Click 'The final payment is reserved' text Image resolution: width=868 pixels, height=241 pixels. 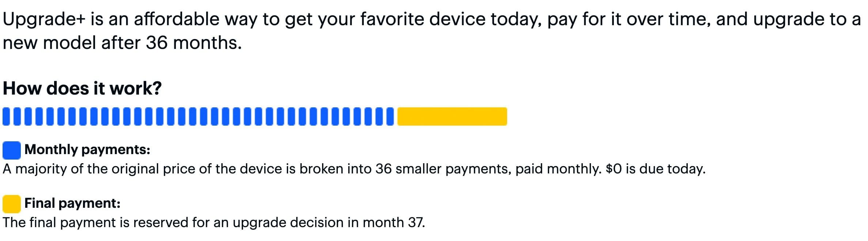click(x=96, y=223)
